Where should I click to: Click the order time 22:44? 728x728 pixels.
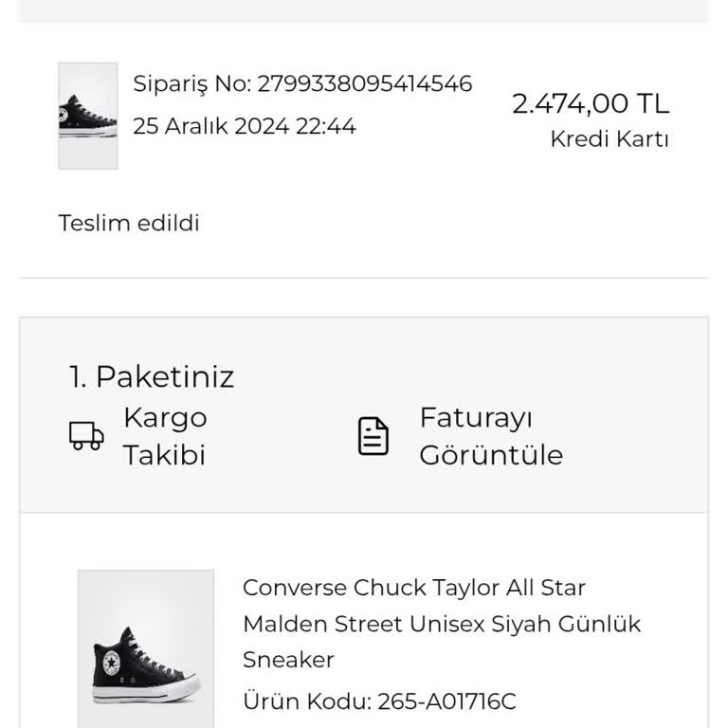tap(326, 126)
